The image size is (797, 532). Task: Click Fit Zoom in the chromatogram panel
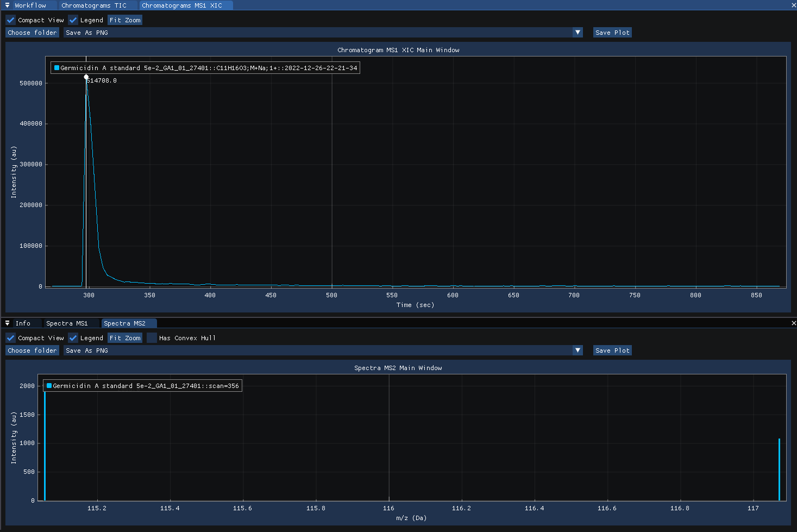(125, 20)
